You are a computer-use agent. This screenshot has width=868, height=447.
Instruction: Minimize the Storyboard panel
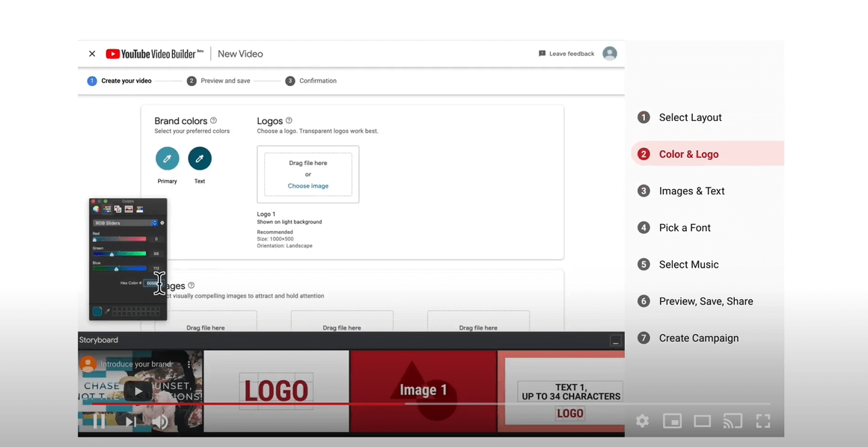pyautogui.click(x=615, y=341)
